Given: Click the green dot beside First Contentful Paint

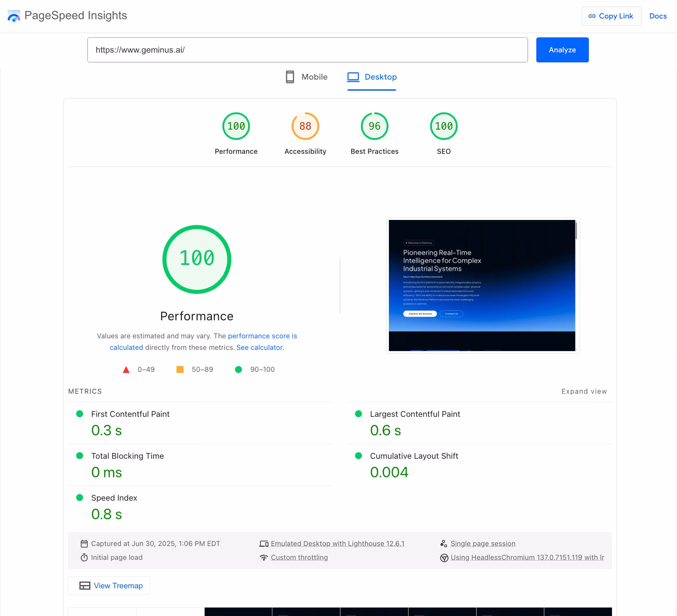Looking at the screenshot, I should click(80, 414).
